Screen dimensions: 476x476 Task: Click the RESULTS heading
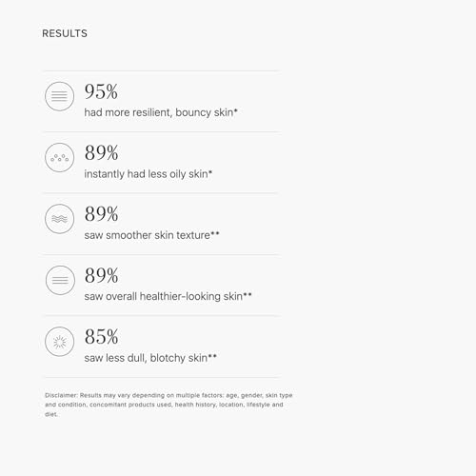[65, 33]
